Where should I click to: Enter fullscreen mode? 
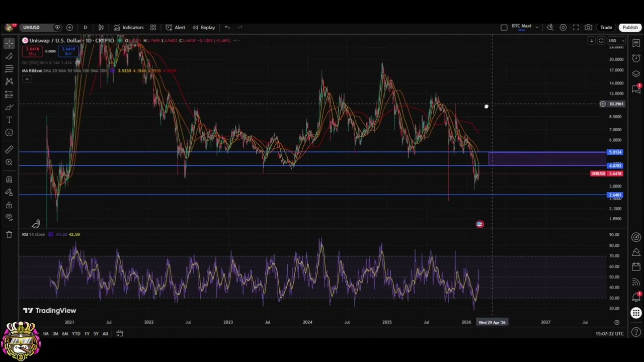coord(576,27)
